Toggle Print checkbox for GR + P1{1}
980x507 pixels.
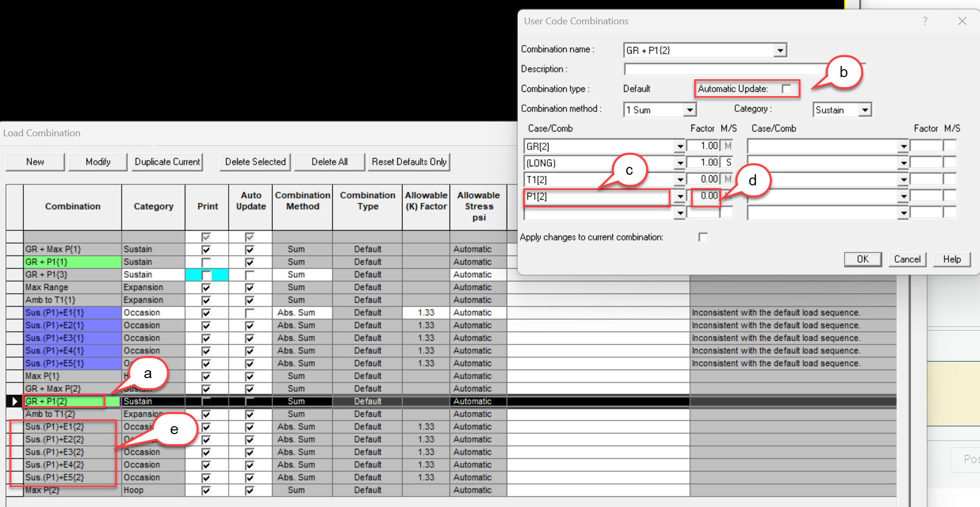[206, 262]
